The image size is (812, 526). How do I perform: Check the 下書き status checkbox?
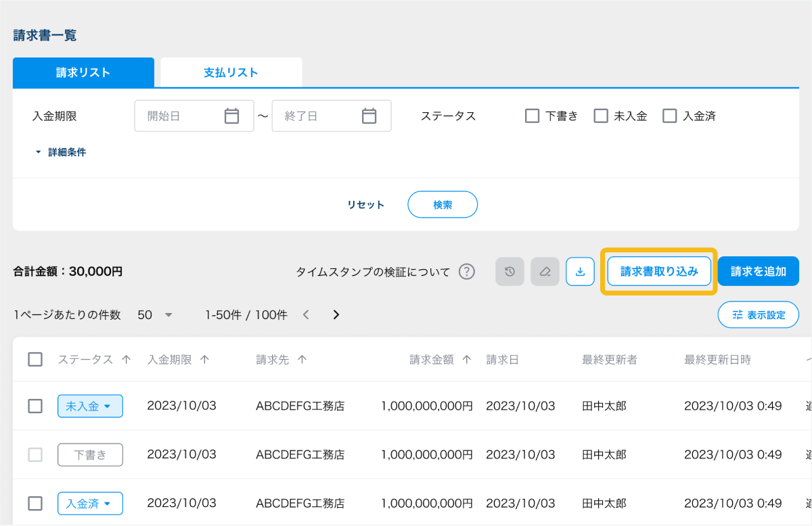tap(532, 116)
